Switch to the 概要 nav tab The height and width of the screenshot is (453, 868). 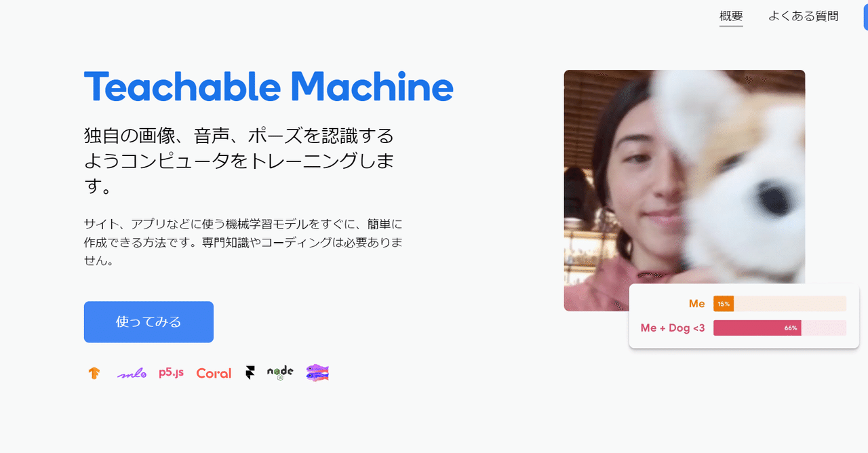coord(731,16)
